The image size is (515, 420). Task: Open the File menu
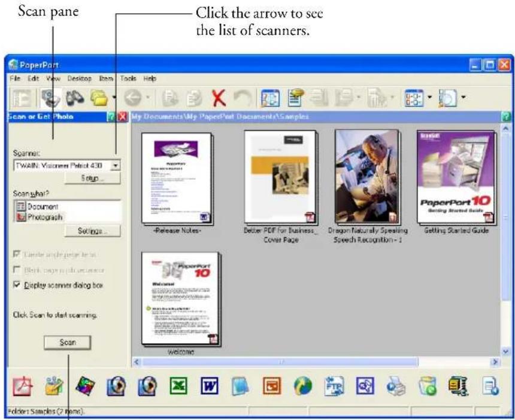[x=15, y=78]
